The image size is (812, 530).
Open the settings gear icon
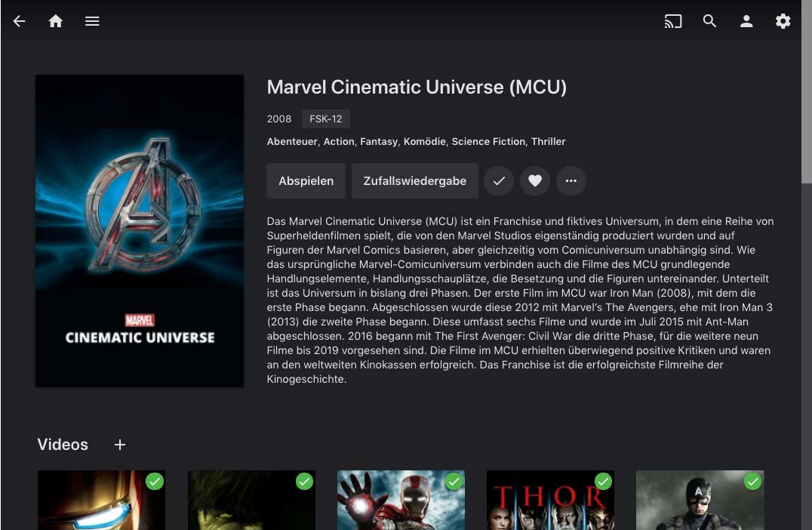point(783,21)
